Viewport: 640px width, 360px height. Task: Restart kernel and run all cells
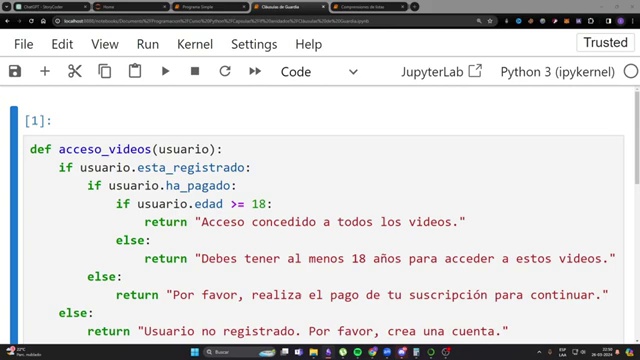[255, 71]
